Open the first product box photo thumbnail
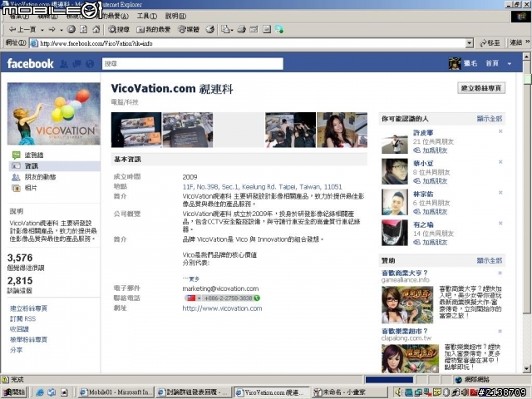Screen dimensions: 532x399 136,130
